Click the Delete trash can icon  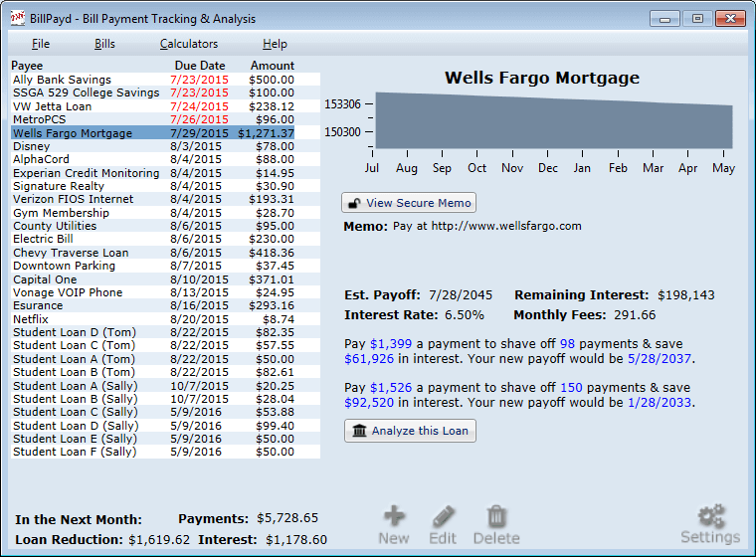[496, 516]
